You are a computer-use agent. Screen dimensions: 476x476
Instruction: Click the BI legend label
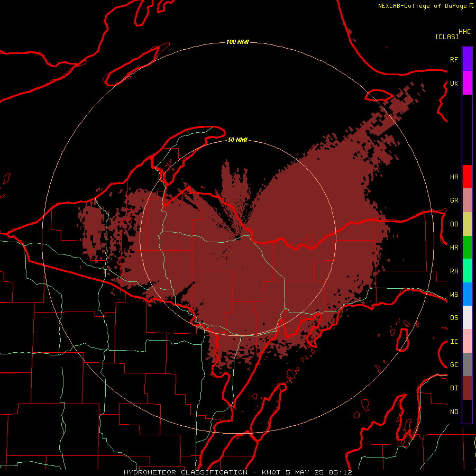tap(454, 388)
